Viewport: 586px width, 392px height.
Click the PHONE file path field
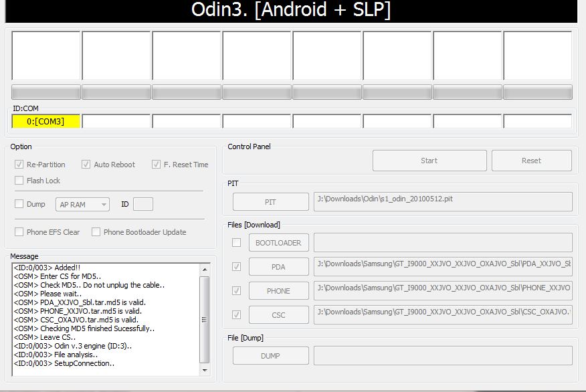pos(443,290)
